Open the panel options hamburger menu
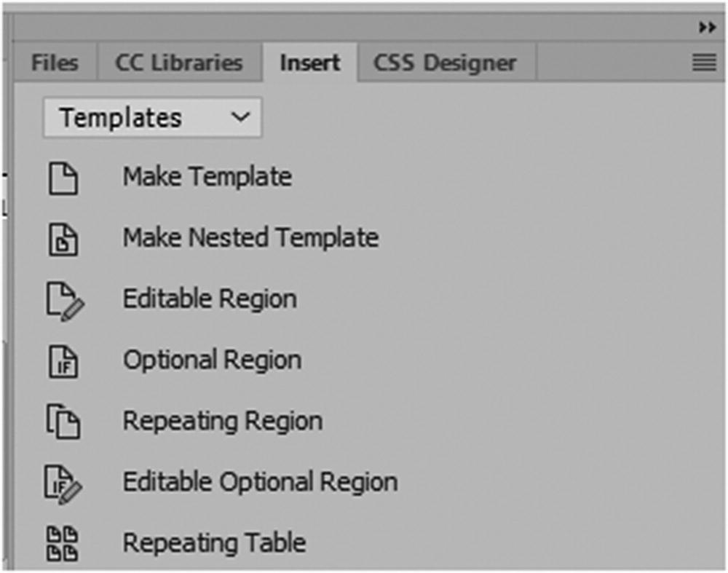This screenshot has height=573, width=728. pyautogui.click(x=704, y=63)
